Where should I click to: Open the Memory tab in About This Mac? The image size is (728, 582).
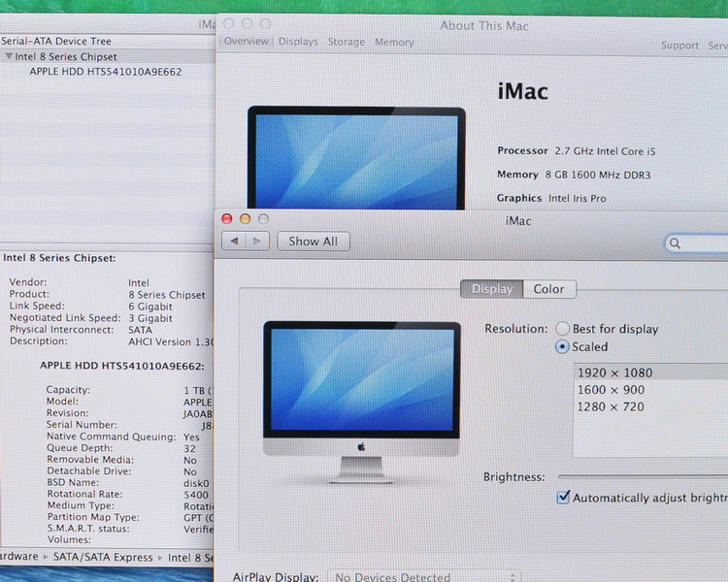[x=394, y=43]
